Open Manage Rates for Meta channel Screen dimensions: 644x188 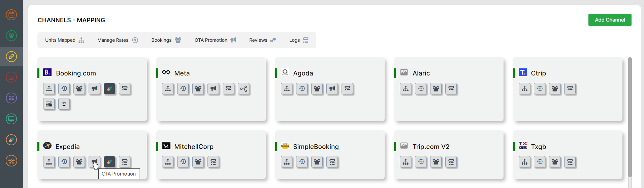[x=183, y=89]
